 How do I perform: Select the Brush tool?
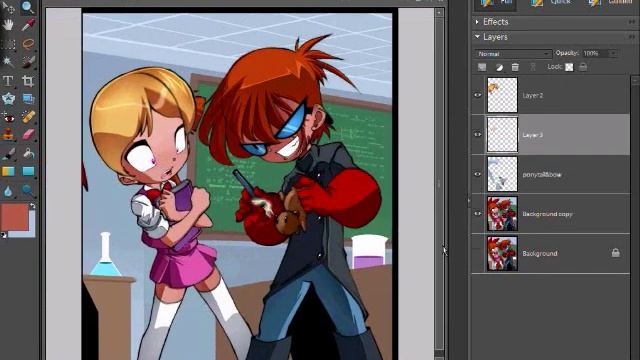pos(8,153)
